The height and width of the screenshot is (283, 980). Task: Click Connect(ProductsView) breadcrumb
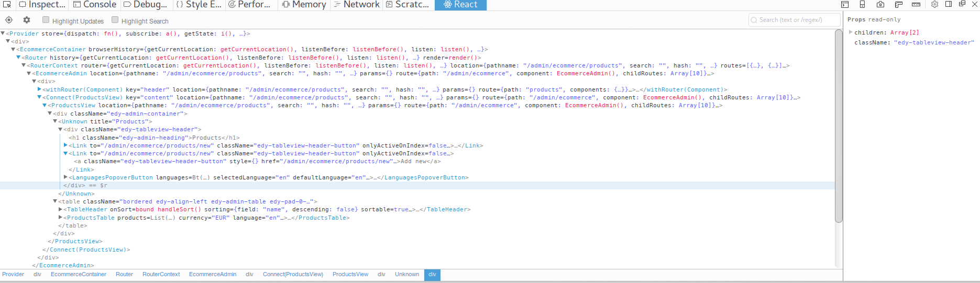[293, 274]
